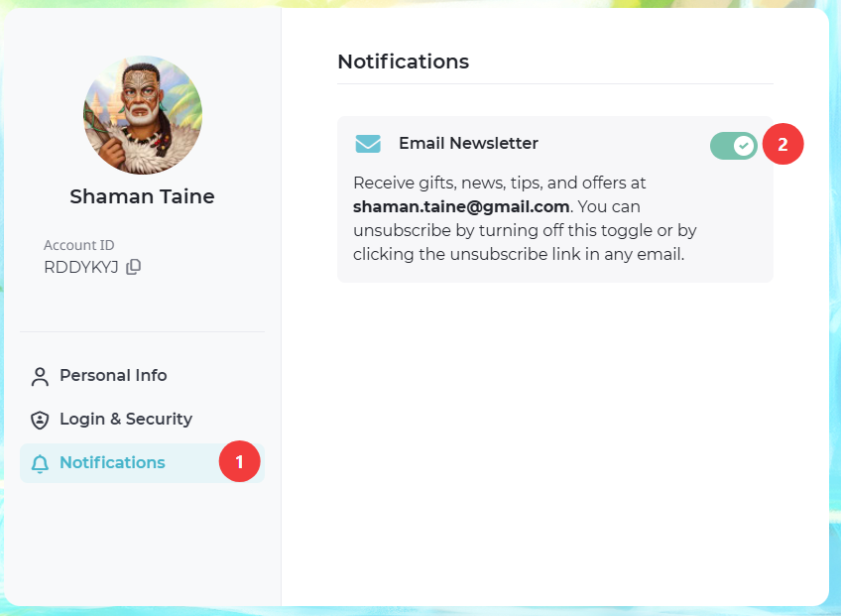Click the Account ID label

79,245
